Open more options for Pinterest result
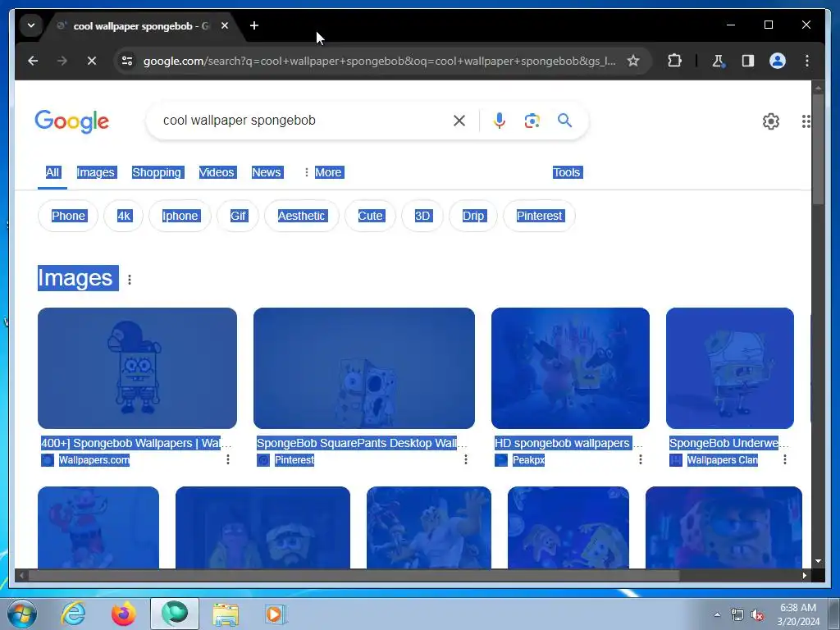This screenshot has height=630, width=840. click(466, 459)
